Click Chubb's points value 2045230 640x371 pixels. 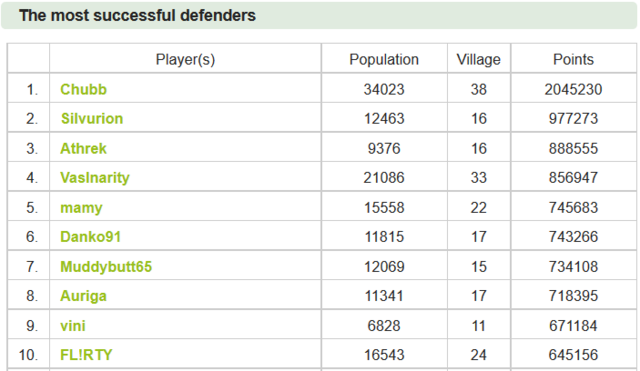(x=573, y=89)
